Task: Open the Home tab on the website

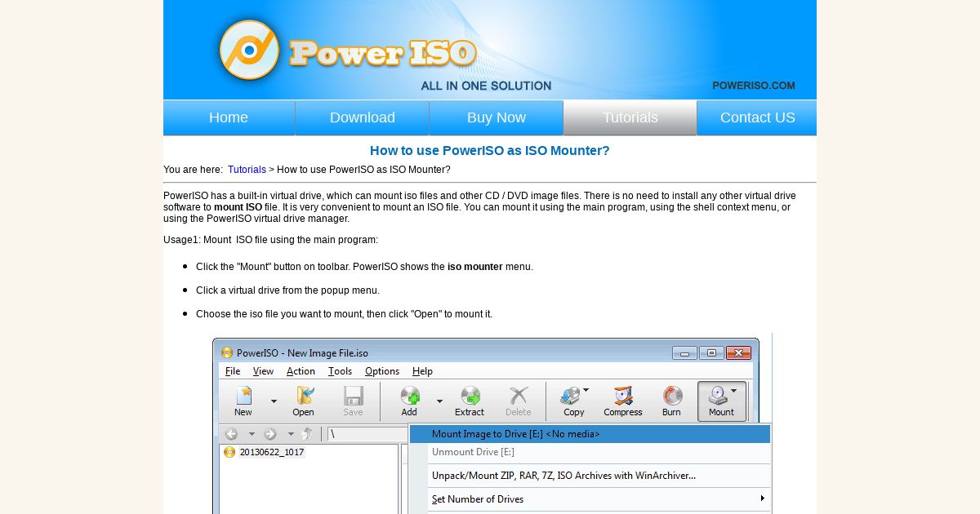Action: tap(229, 117)
